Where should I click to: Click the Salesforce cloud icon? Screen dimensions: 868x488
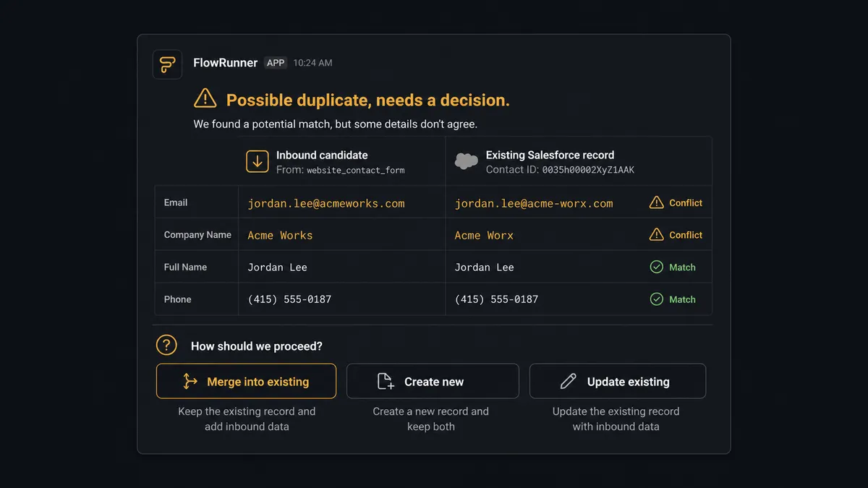467,161
